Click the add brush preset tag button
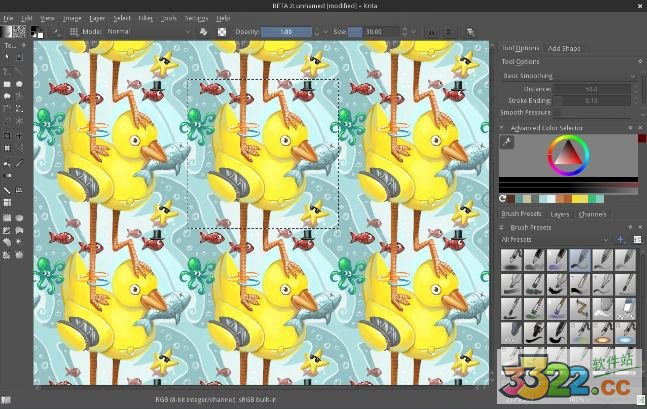This screenshot has width=647, height=409. (x=620, y=240)
